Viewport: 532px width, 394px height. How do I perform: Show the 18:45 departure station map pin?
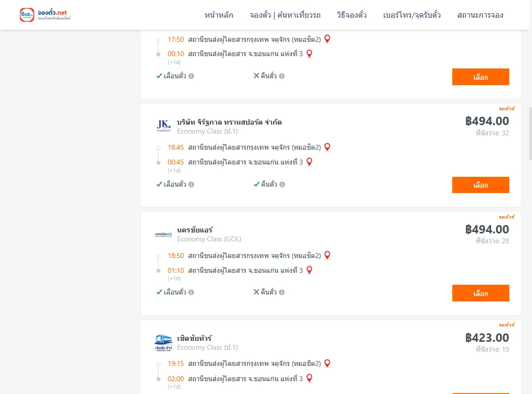click(x=328, y=147)
